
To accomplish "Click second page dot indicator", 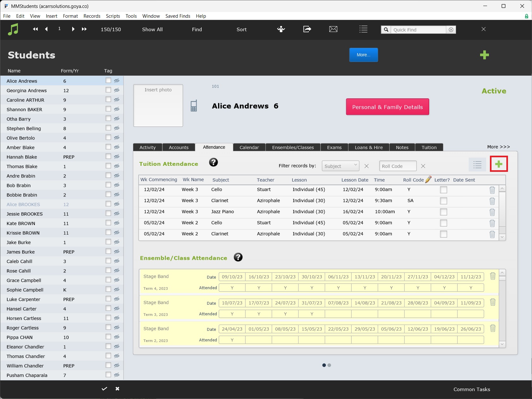I will pos(329,365).
